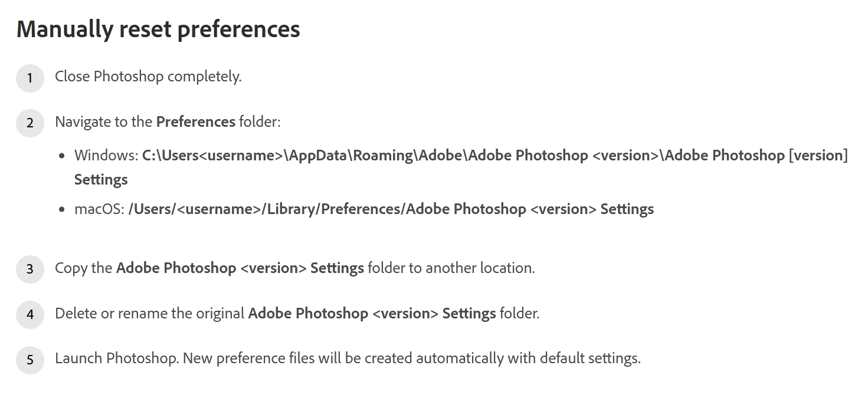Click the bold 'Settings' continuation of Windows path
Viewport: 868px width, 398px height.
pyautogui.click(x=101, y=179)
